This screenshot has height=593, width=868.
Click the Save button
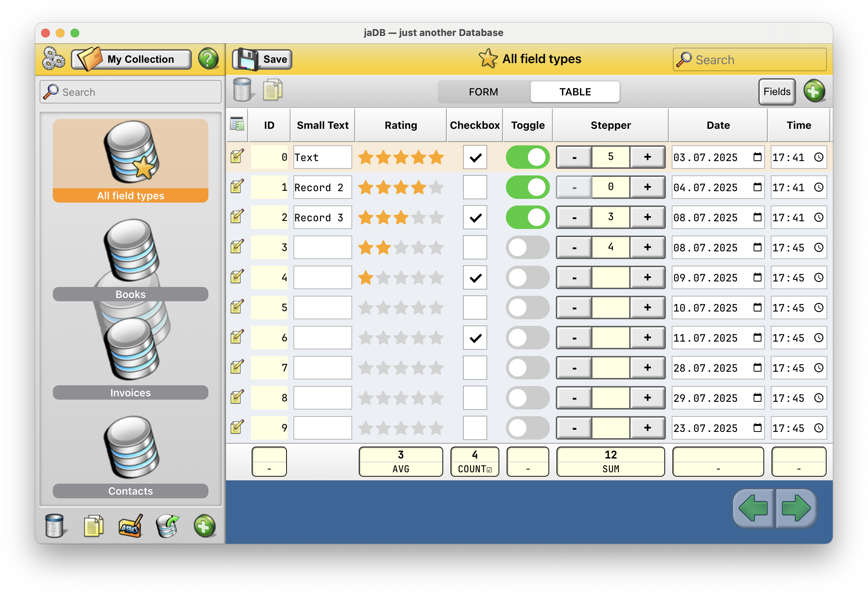coord(262,59)
